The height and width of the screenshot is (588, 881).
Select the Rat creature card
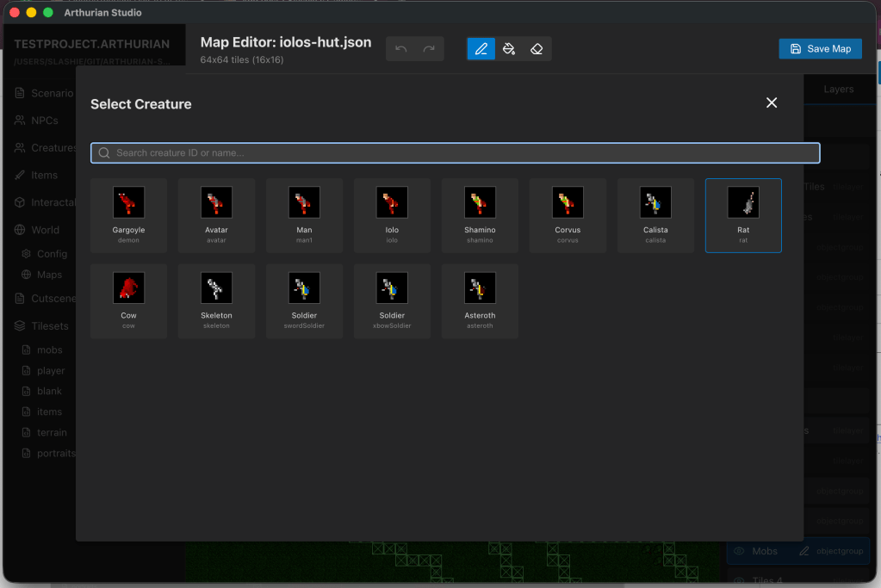pos(743,215)
